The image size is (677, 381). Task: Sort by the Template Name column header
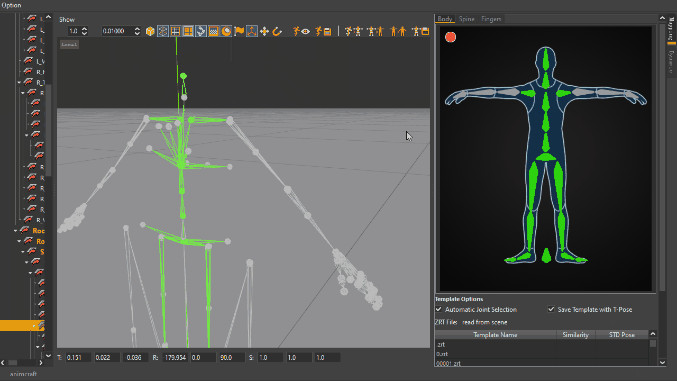pos(495,335)
